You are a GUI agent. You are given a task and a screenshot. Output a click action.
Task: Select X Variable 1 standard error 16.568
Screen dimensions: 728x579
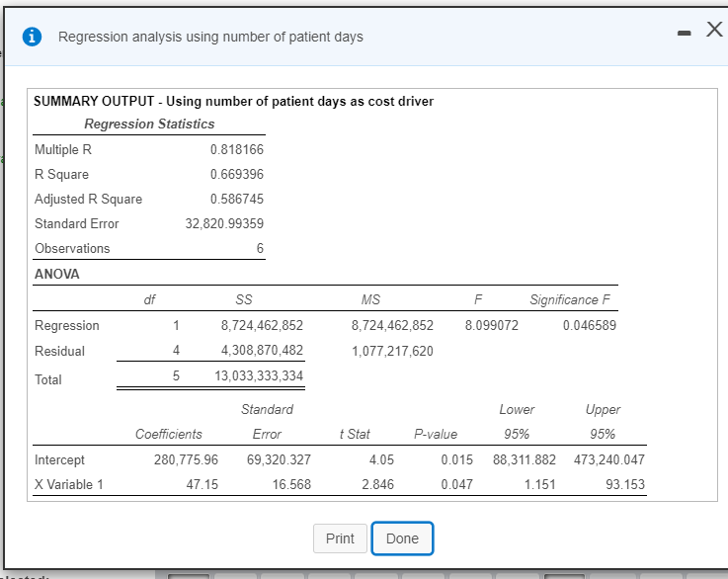pos(291,484)
